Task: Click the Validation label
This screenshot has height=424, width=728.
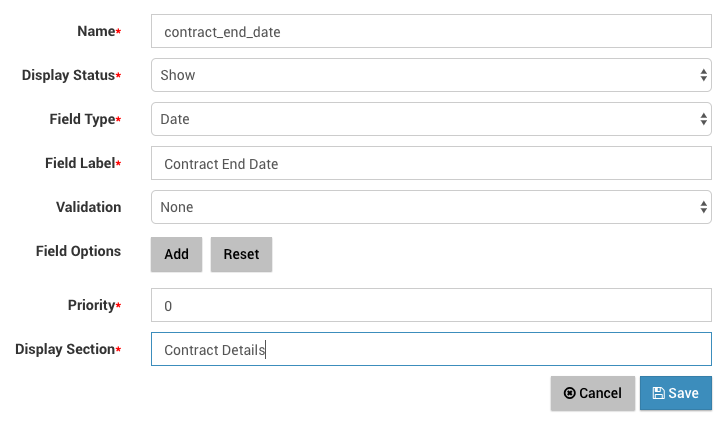Action: 88,207
